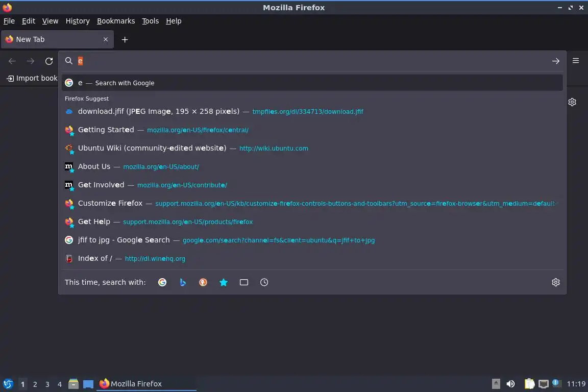
Task: Click the 11:19 clock
Action: 576,384
